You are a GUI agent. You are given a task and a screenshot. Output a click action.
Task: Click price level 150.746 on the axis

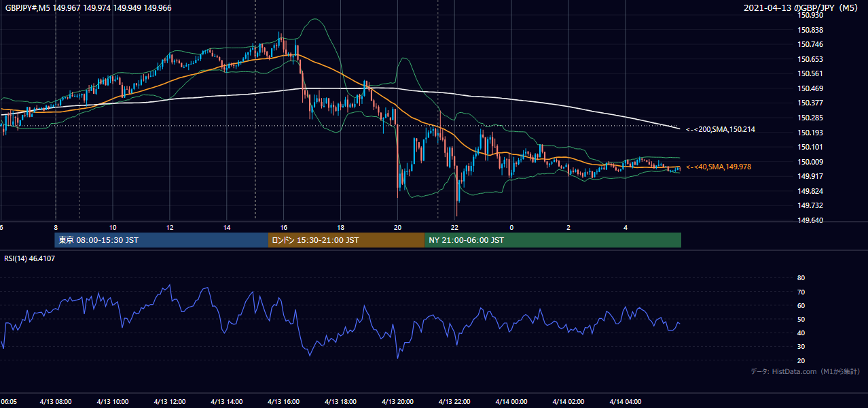coord(810,44)
